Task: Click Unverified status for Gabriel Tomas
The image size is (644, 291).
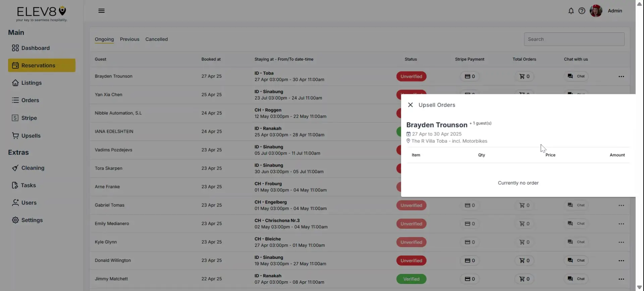Action: pyautogui.click(x=411, y=205)
